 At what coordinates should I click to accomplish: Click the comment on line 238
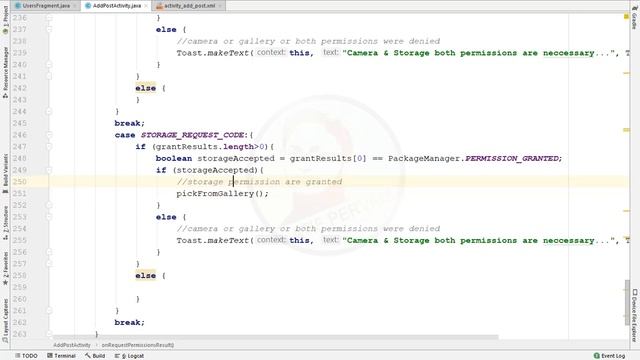pos(308,41)
